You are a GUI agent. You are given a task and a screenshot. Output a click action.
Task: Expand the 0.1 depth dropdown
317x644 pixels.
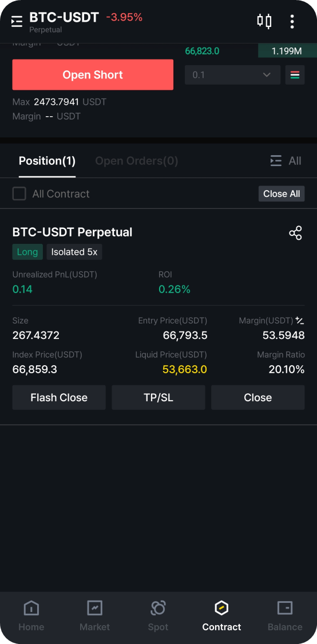coord(232,75)
